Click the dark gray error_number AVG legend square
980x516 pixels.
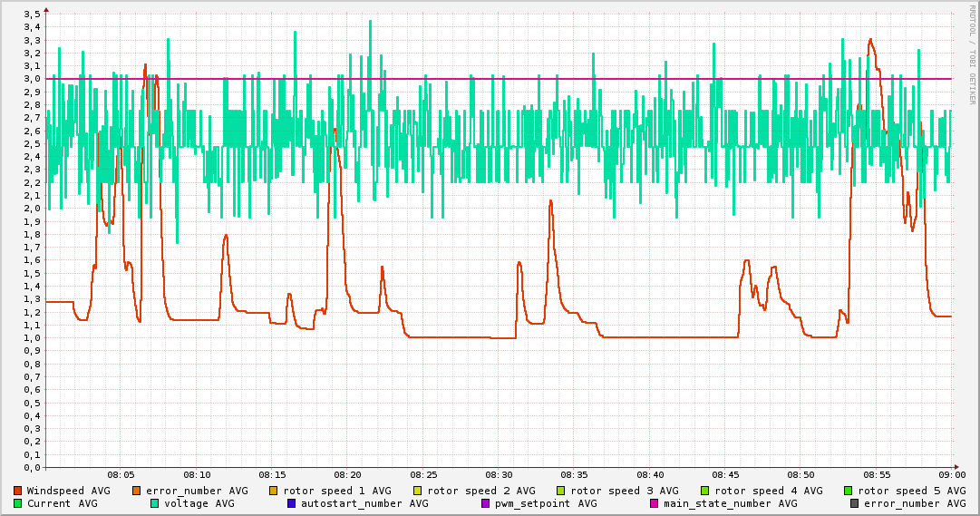[854, 503]
